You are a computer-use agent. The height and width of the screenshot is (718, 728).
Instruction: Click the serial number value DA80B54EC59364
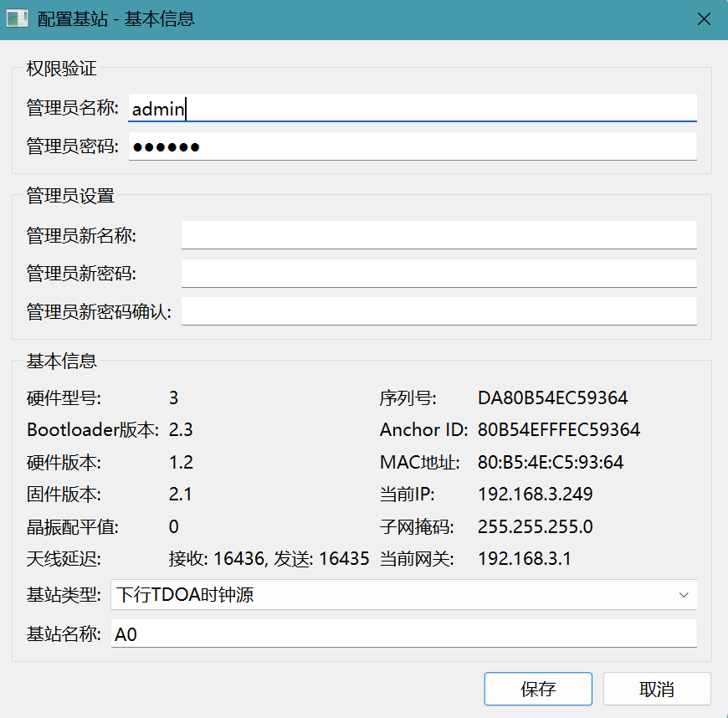coord(552,397)
